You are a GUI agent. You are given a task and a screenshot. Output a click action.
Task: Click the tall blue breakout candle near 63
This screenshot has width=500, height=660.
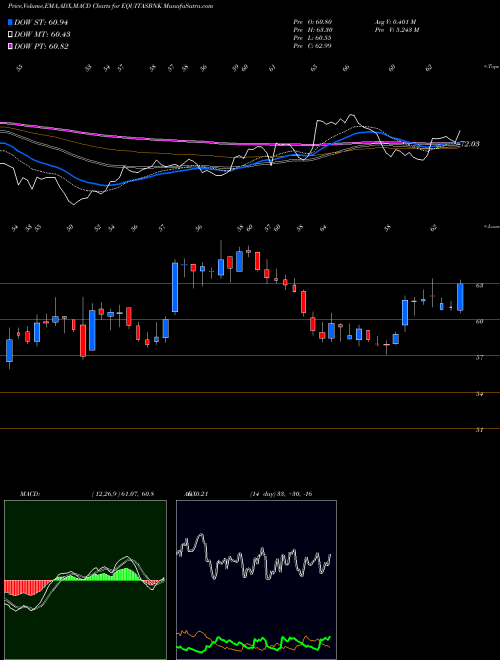pyautogui.click(x=175, y=287)
